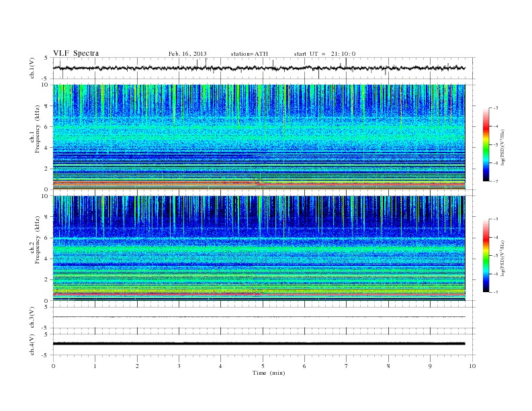Image resolution: width=532 pixels, height=411 pixels.
Task: Click the "6" tick on the Time axis
Action: [x=304, y=366]
